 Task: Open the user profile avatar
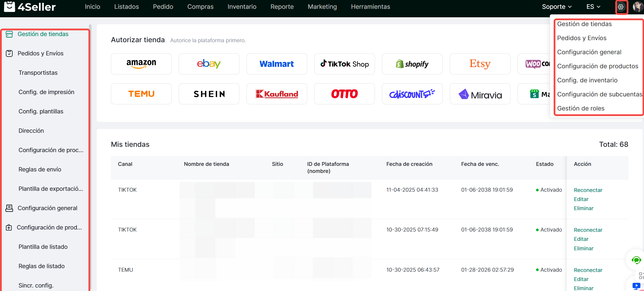[x=637, y=7]
